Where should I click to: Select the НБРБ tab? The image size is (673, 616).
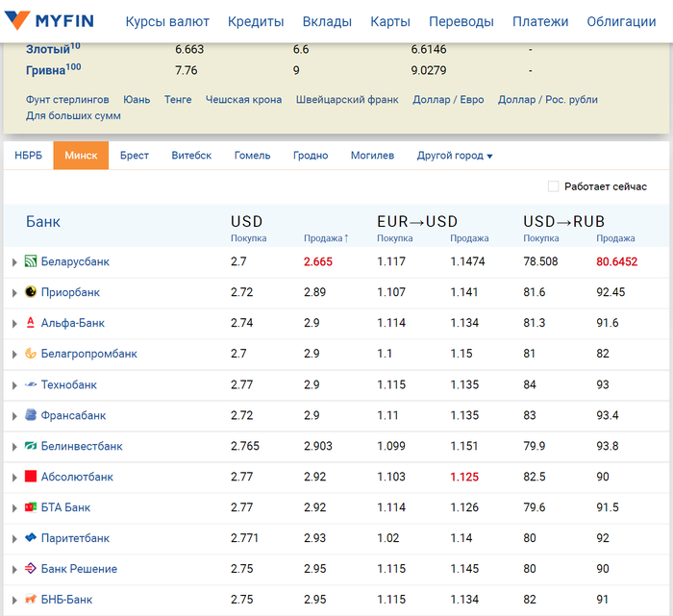pos(28,156)
